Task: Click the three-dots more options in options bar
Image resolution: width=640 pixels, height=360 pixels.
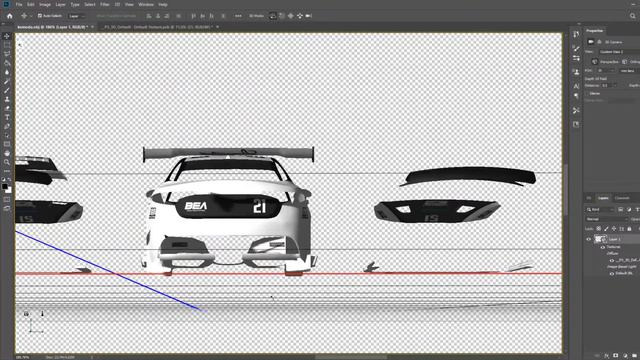Action: coord(238,16)
